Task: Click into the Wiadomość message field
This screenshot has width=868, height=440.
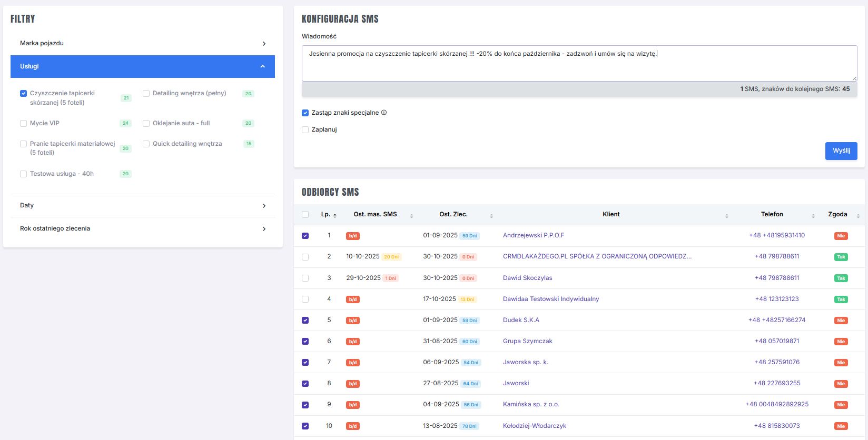Action: tap(579, 64)
